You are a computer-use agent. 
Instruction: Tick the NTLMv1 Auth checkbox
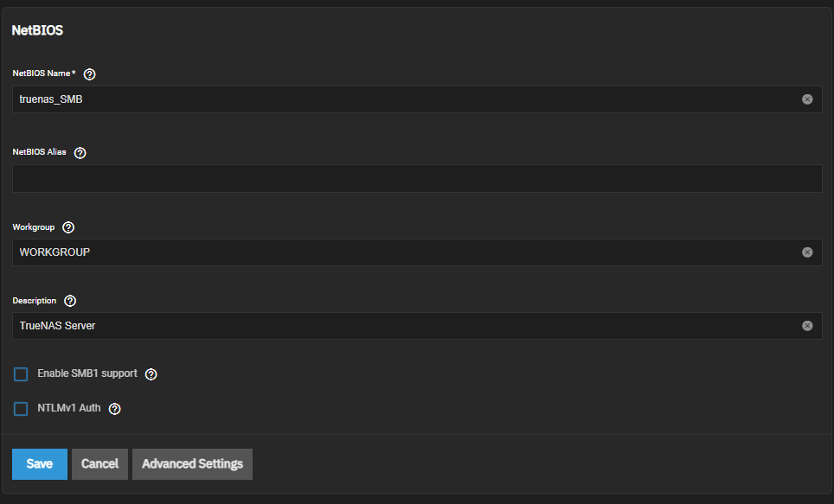click(21, 409)
